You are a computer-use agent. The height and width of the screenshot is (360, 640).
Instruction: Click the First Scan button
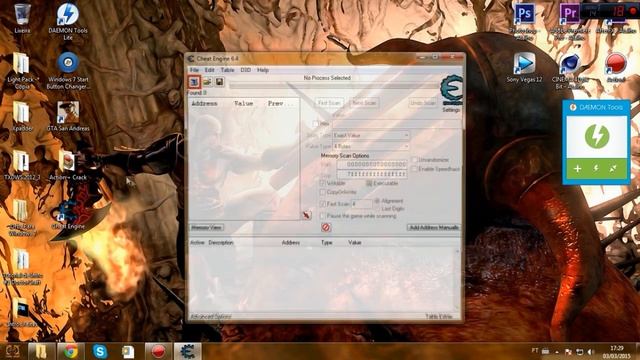pyautogui.click(x=329, y=103)
